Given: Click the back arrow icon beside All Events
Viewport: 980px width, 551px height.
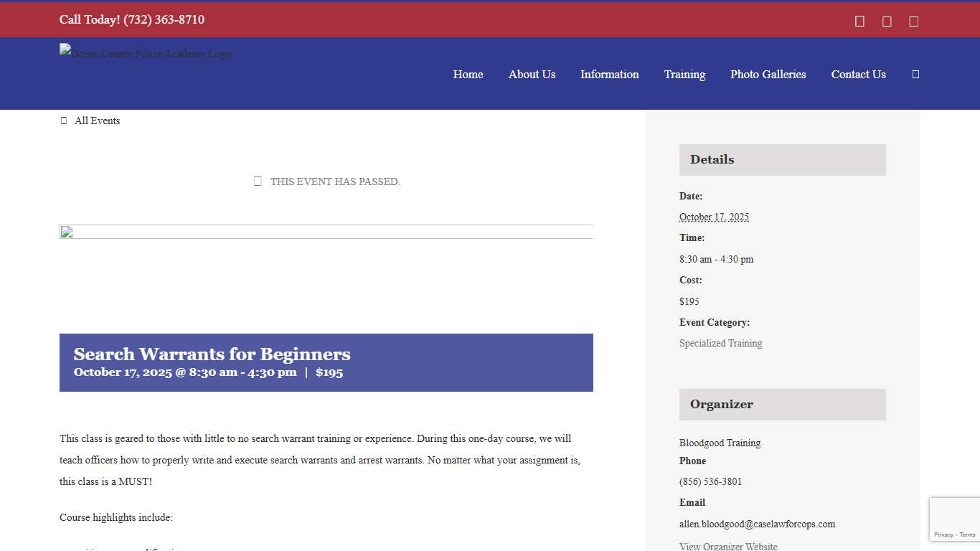Looking at the screenshot, I should (64, 121).
